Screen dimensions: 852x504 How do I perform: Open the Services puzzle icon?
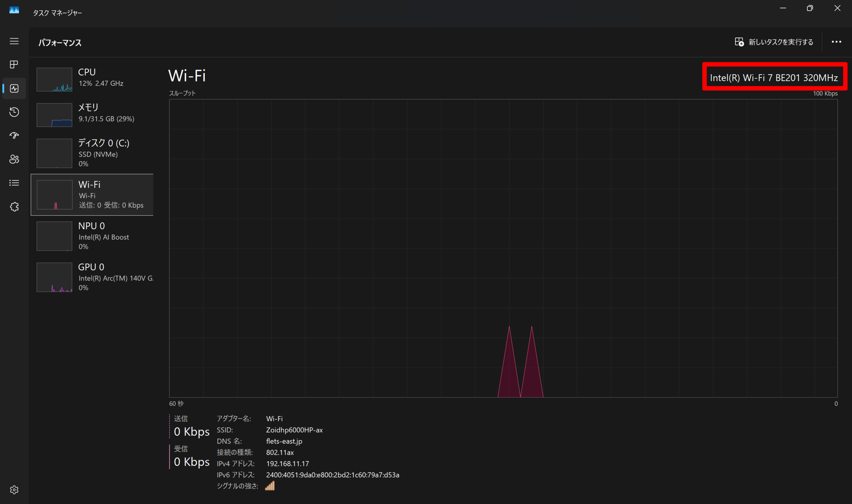coord(14,207)
